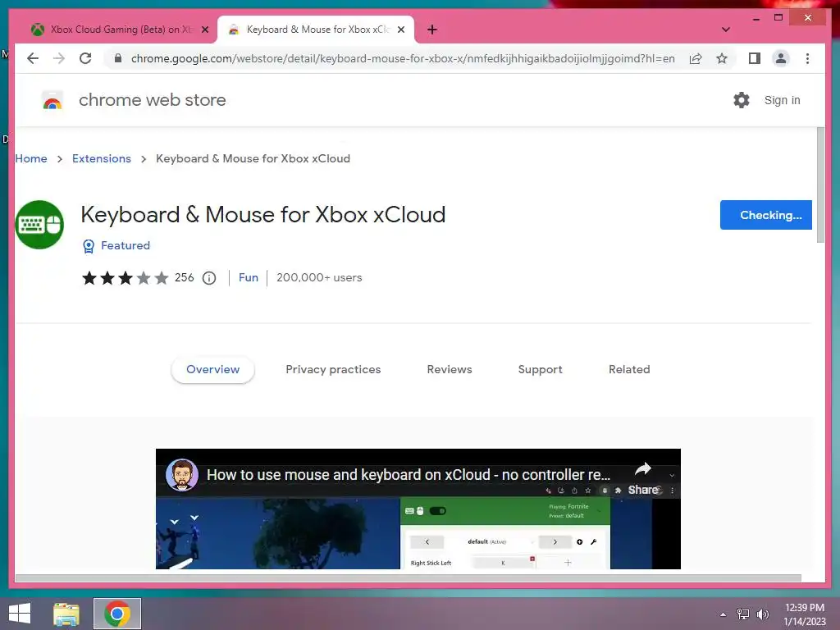
Task: Reload the current page
Action: click(x=85, y=58)
